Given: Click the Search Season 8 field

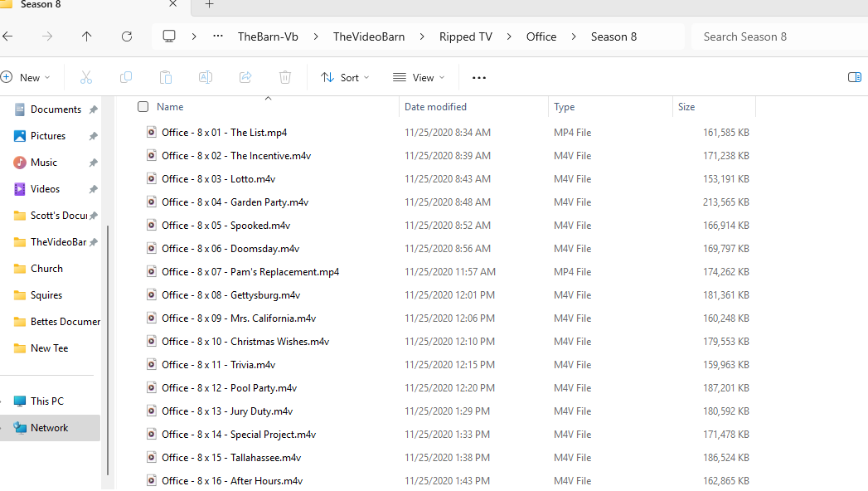Looking at the screenshot, I should click(779, 36).
